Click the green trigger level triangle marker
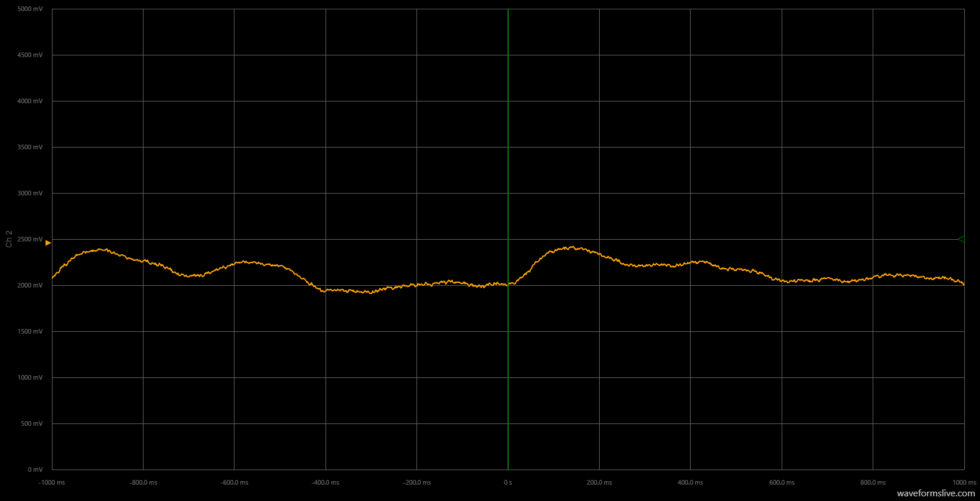 pyautogui.click(x=960, y=239)
